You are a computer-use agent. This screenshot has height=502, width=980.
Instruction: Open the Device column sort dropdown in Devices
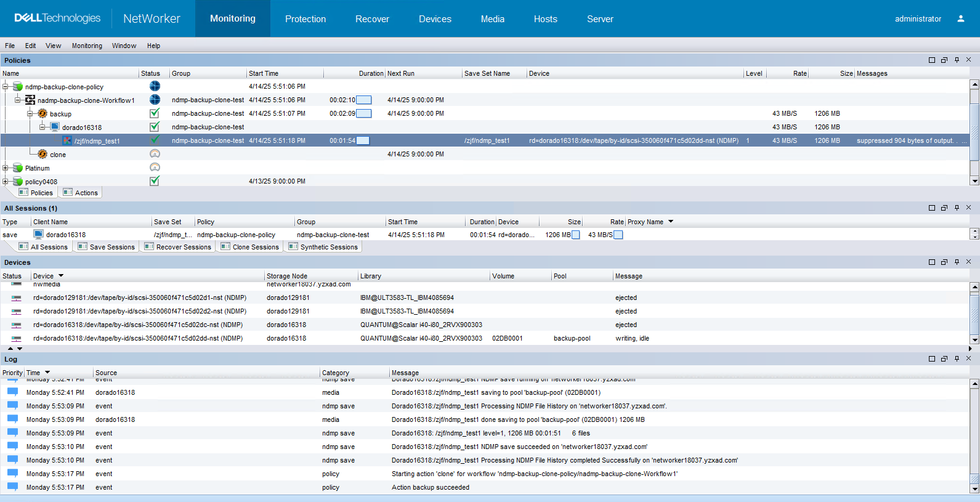61,276
